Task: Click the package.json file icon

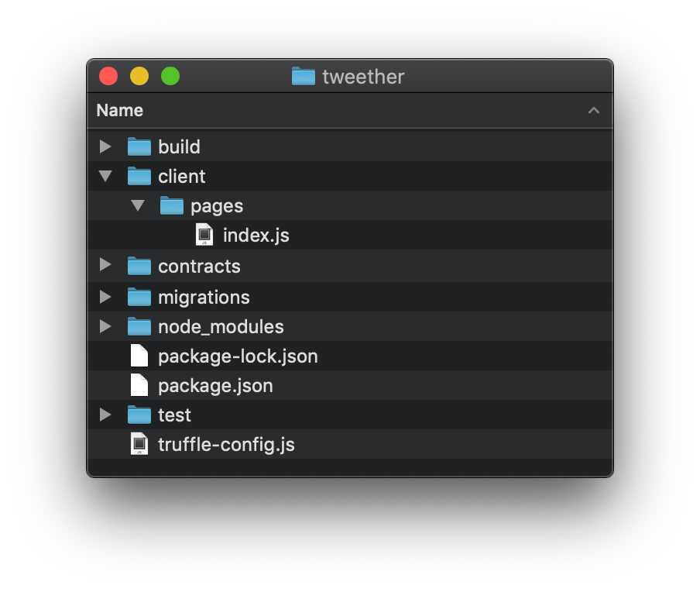Action: (139, 385)
